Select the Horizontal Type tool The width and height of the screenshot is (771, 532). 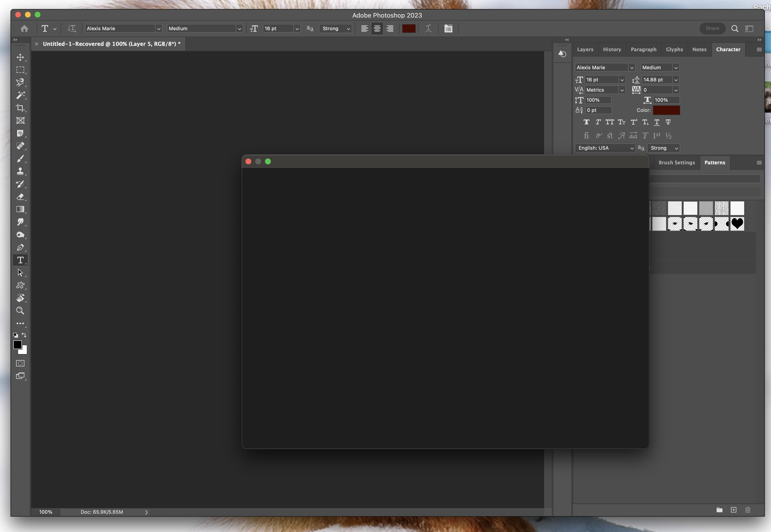pyautogui.click(x=20, y=260)
